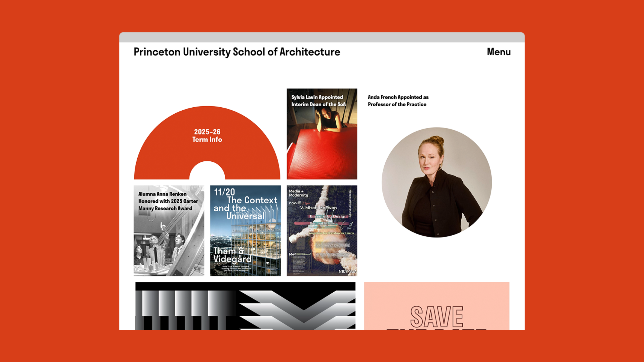This screenshot has height=362, width=644.
Task: Open the Menu in the header
Action: pos(499,52)
